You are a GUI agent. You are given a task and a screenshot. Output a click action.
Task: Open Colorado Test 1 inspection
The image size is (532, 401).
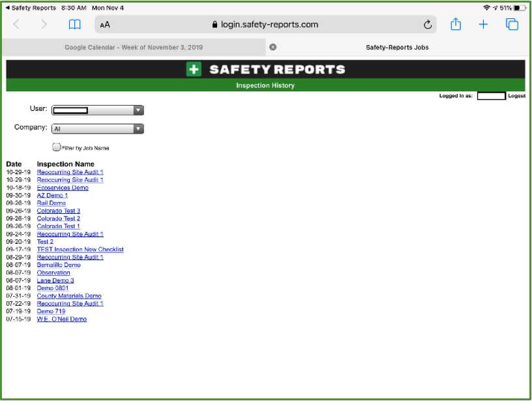coord(59,226)
